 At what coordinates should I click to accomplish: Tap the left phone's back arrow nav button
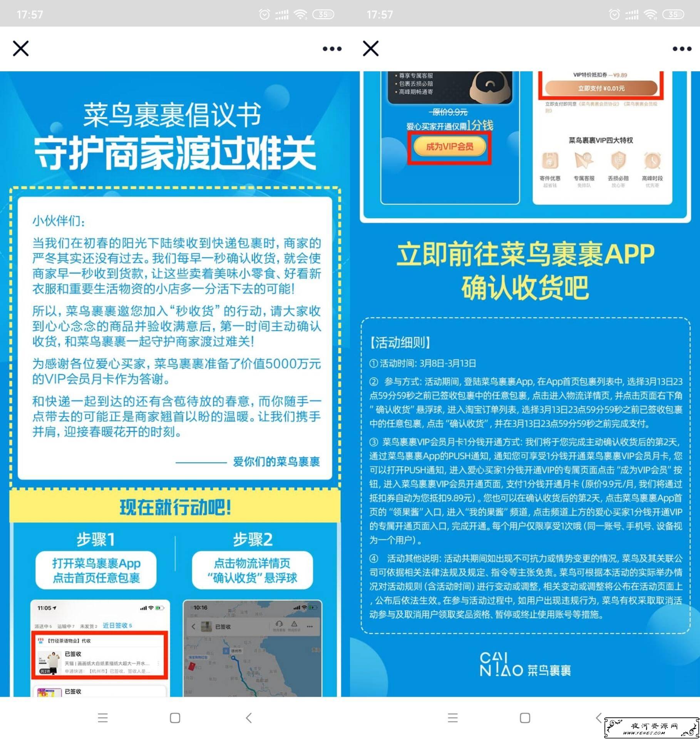point(249,718)
